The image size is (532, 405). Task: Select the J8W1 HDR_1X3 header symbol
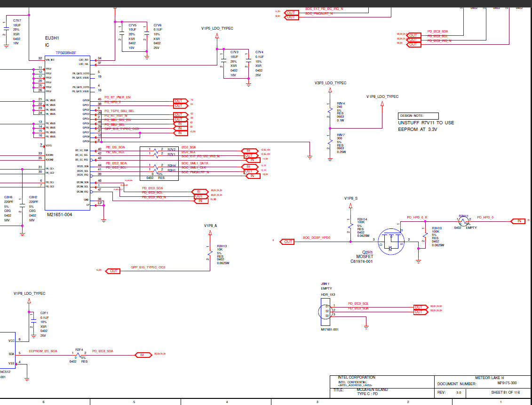(325, 312)
